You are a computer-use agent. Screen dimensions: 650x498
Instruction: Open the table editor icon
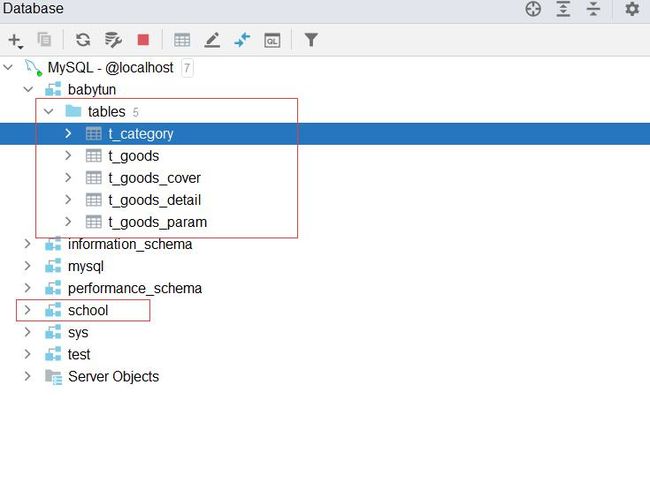182,40
